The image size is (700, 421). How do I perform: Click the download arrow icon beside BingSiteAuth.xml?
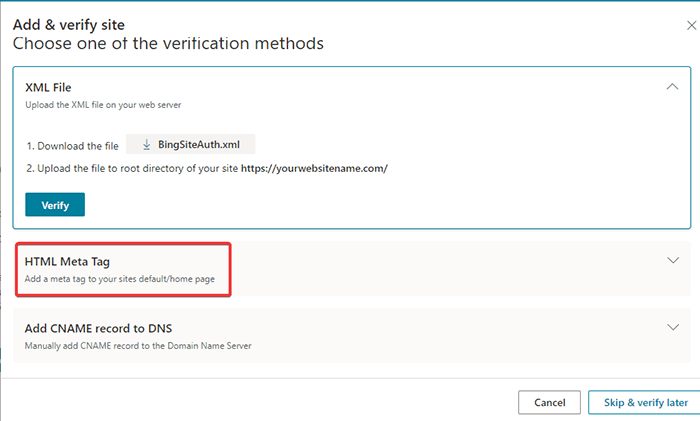147,144
